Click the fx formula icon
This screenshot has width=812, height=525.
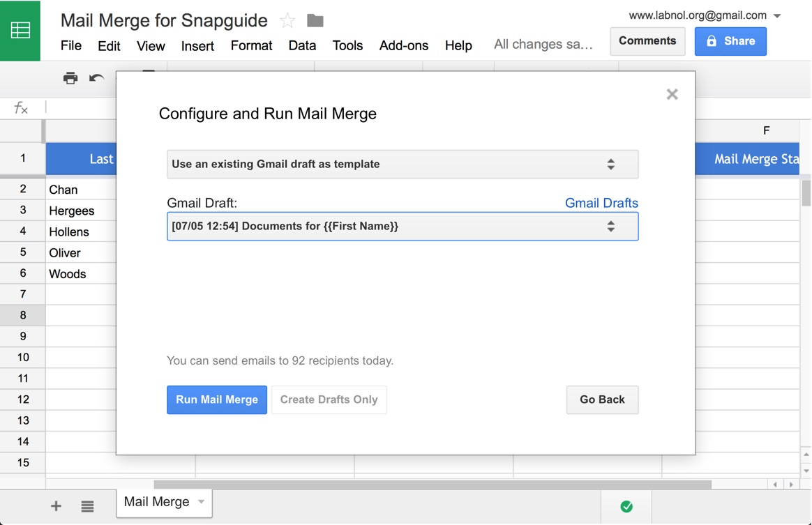[x=20, y=107]
